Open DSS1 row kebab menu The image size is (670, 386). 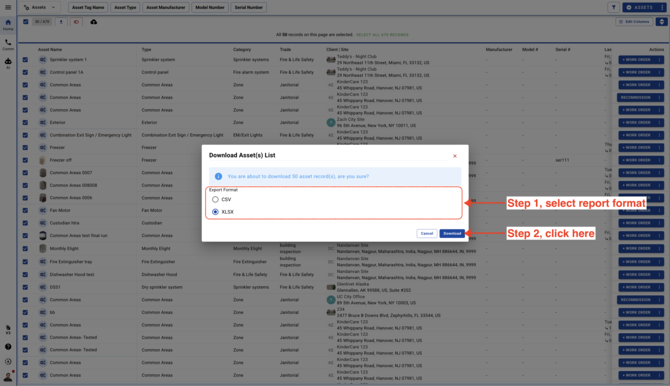tap(660, 287)
